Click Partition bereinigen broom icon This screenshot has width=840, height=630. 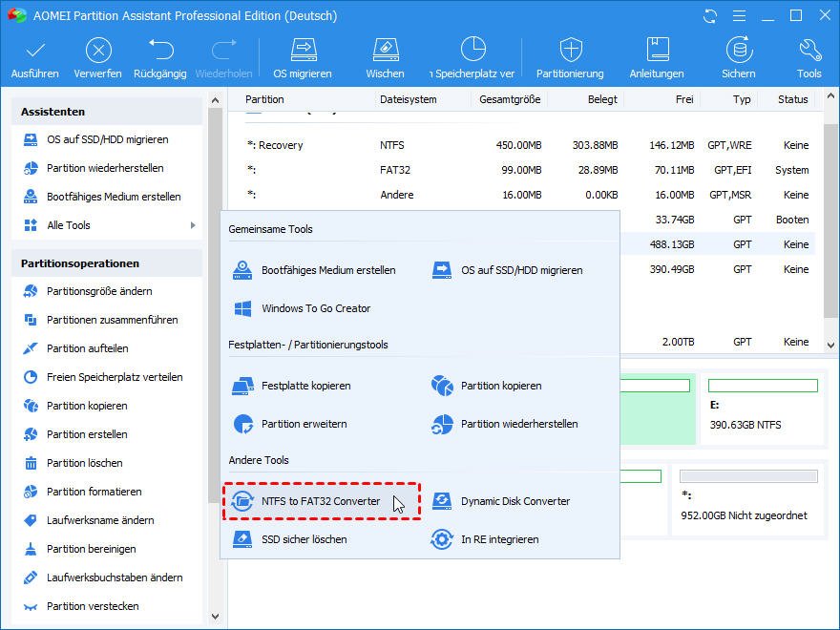point(31,549)
